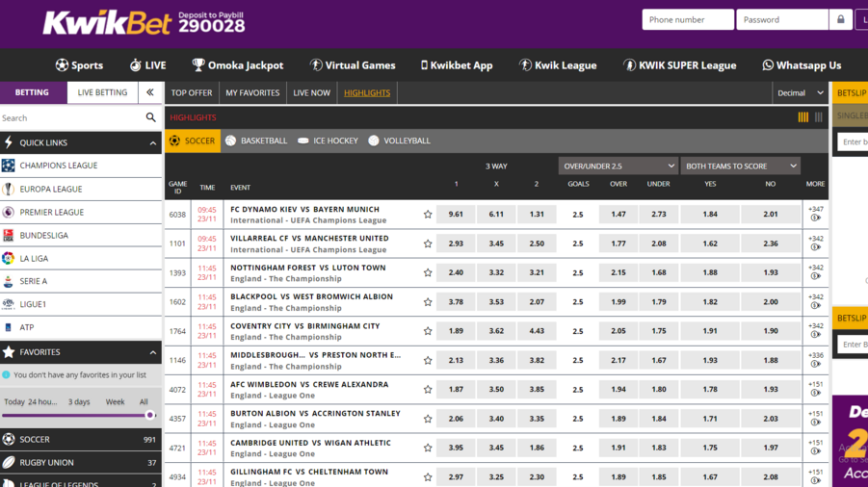The image size is (868, 487).
Task: Click the Phone number input field
Action: click(687, 19)
